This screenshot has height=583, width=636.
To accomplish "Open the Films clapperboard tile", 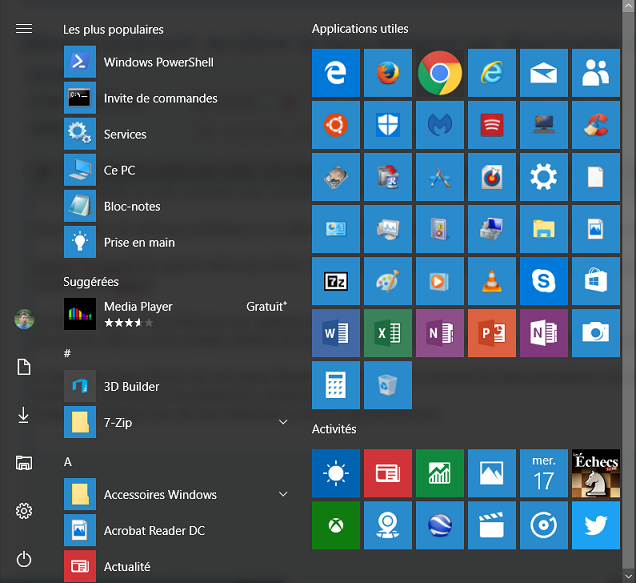I will [492, 525].
